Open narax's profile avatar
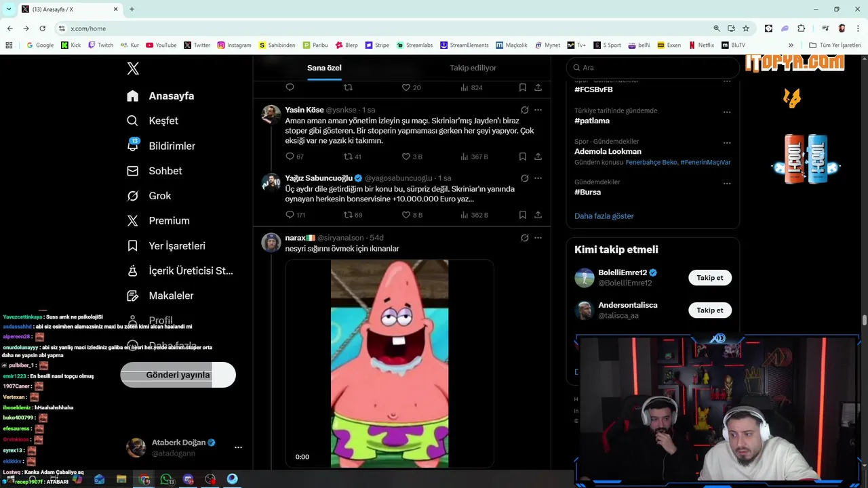868x488 pixels. pyautogui.click(x=271, y=243)
